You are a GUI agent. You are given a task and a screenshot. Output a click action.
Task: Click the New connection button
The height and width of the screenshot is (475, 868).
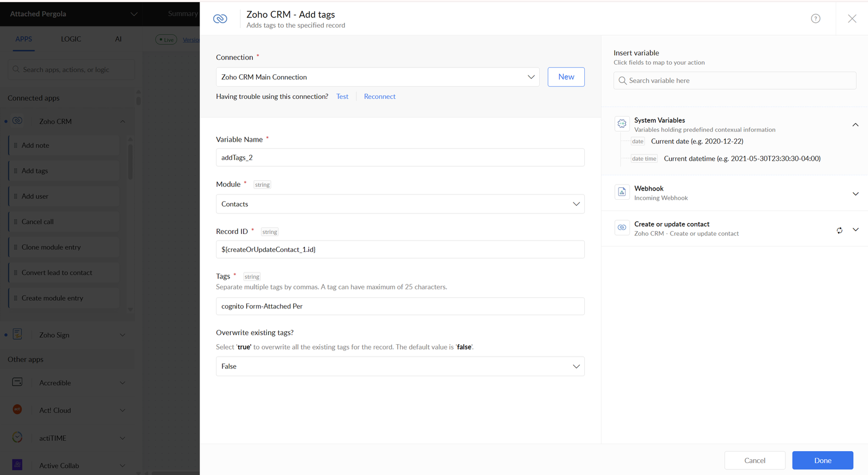pos(566,77)
